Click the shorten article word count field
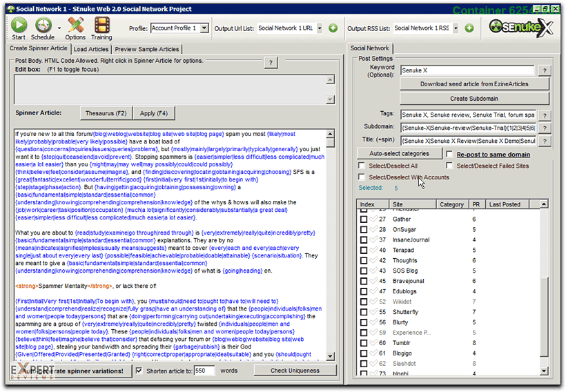This screenshot has width=566, height=392. click(204, 371)
